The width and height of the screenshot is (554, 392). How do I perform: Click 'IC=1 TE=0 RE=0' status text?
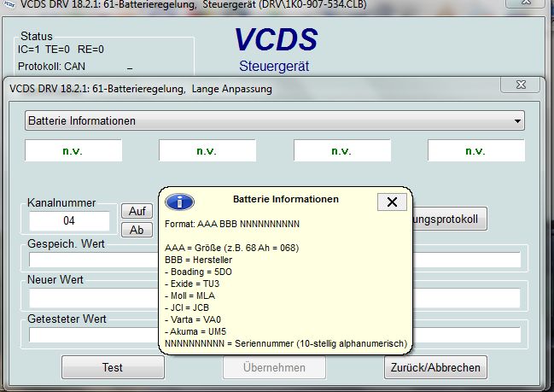[61, 50]
